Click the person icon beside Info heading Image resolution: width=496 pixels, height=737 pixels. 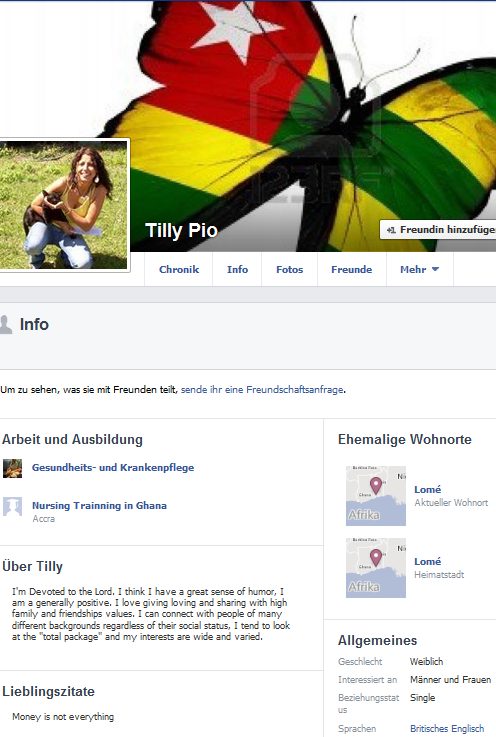(6, 324)
